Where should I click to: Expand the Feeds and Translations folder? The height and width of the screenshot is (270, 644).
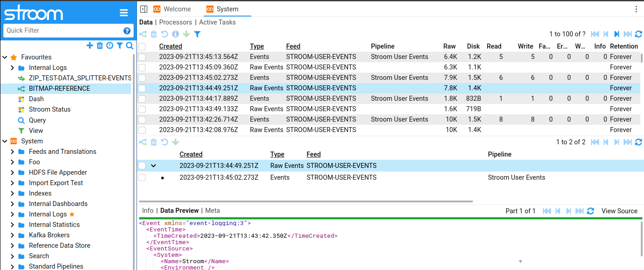pyautogui.click(x=13, y=152)
